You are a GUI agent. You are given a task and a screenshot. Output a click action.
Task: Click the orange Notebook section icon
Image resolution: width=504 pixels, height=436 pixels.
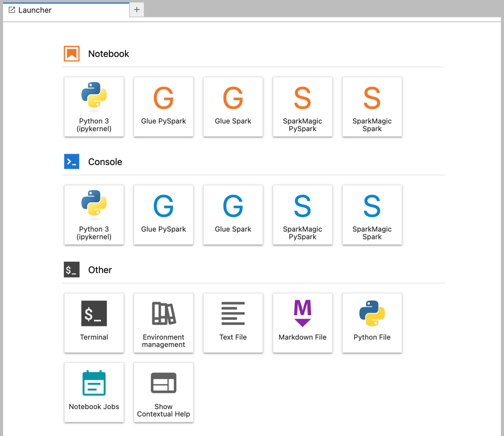tap(72, 53)
